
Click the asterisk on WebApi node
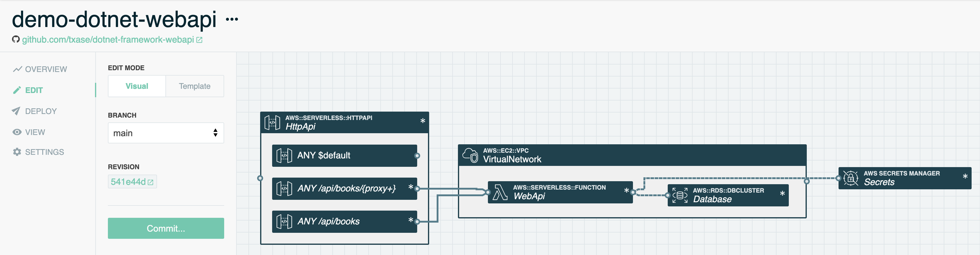click(x=626, y=190)
